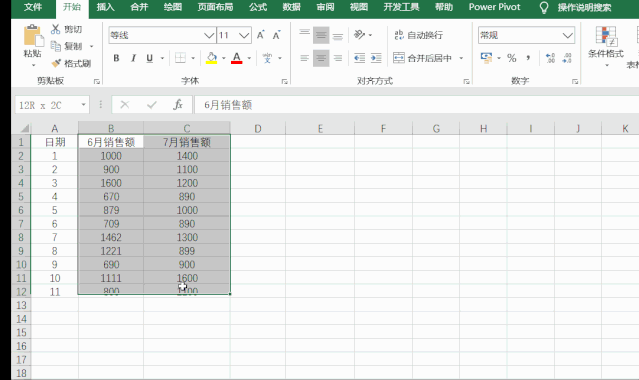This screenshot has height=380, width=639.
Task: Apply yellow fill color bucket
Action: 211,58
